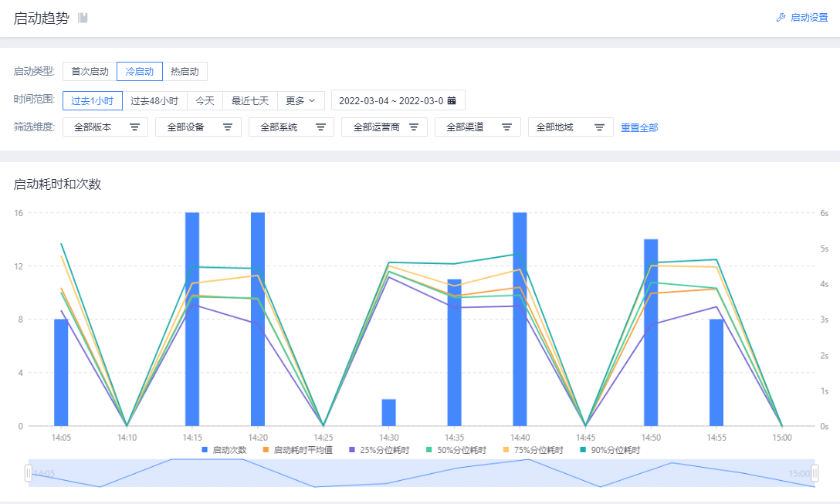The width and height of the screenshot is (840, 504).
Task: Click filter icon in 全部地域 selector
Action: point(599,127)
